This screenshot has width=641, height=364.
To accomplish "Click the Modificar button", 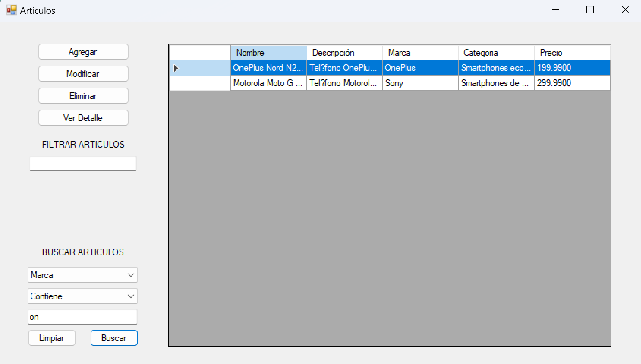I will click(83, 74).
